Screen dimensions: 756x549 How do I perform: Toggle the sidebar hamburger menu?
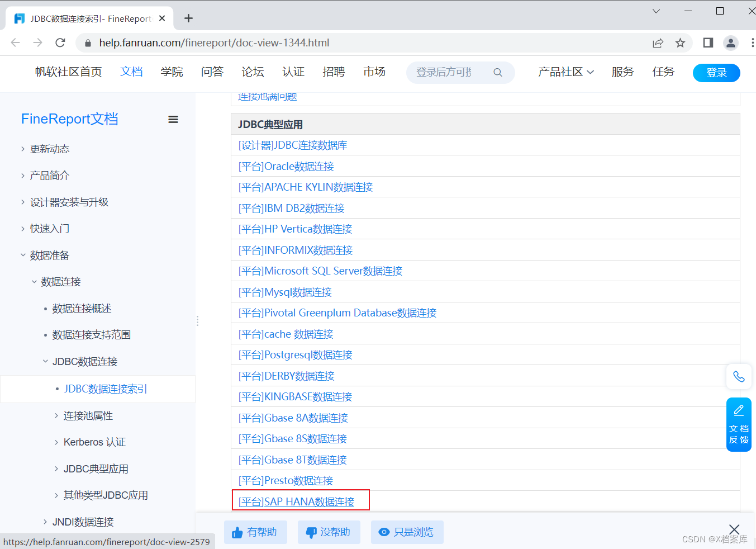(173, 119)
